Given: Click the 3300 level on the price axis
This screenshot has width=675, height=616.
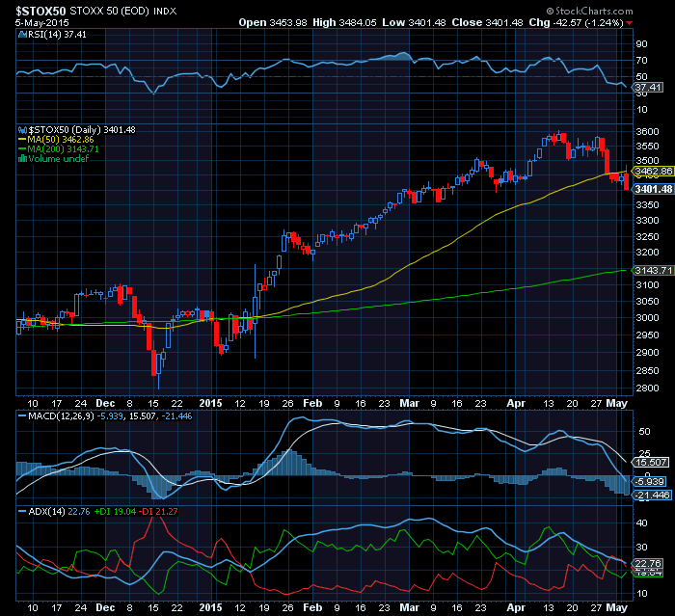Looking at the screenshot, I should tap(647, 221).
